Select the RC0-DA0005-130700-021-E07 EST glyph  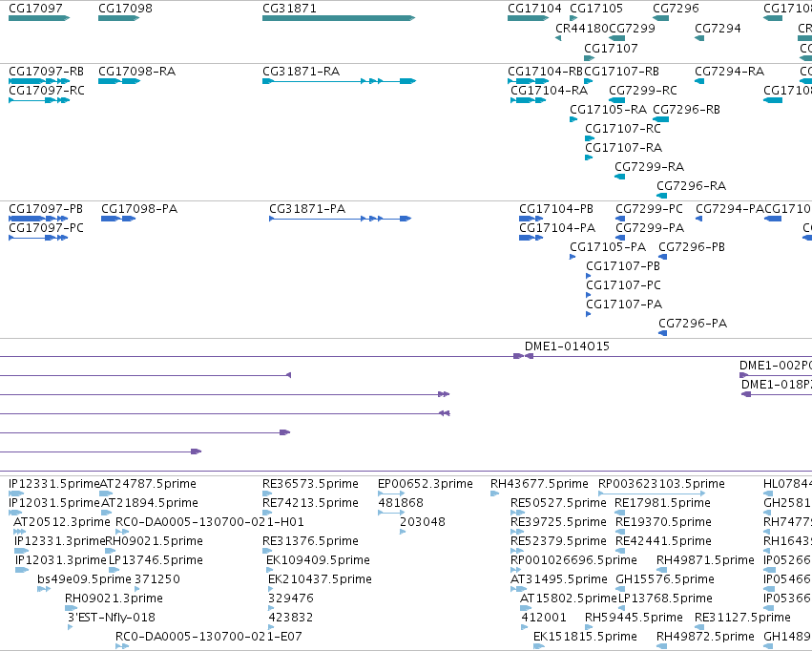122,646
